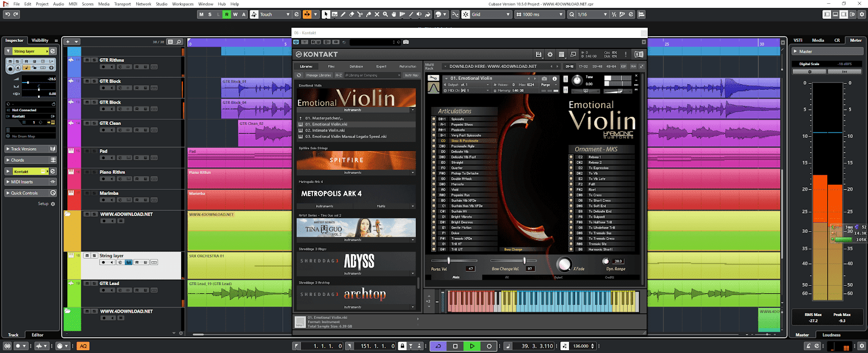The height and width of the screenshot is (353, 868).
Task: Click the Kontakt rack view icon
Action: coord(561,54)
